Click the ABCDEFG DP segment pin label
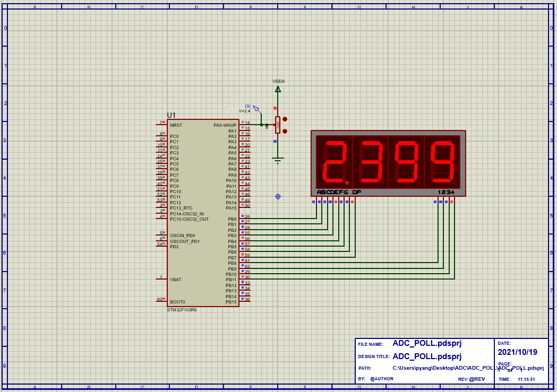557x392 pixels. (x=339, y=192)
